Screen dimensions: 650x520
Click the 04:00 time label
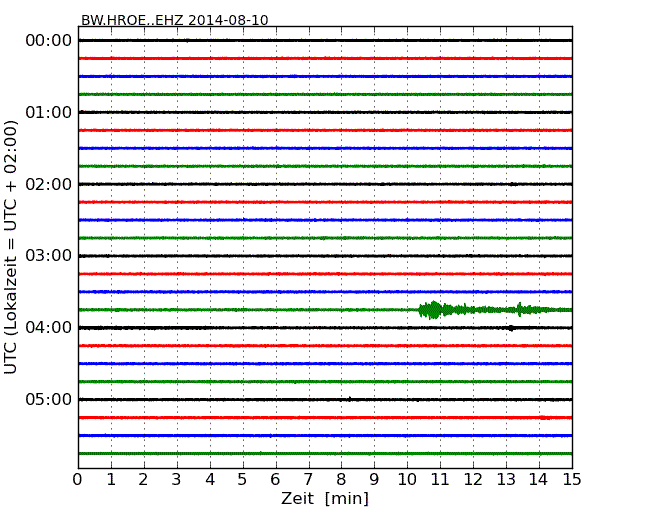click(49, 328)
